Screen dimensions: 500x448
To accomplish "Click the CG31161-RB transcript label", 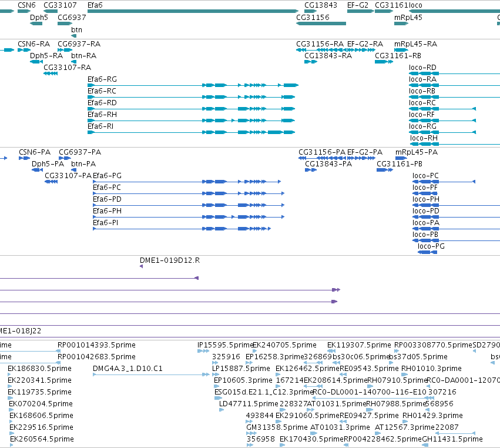I will pos(398,55).
